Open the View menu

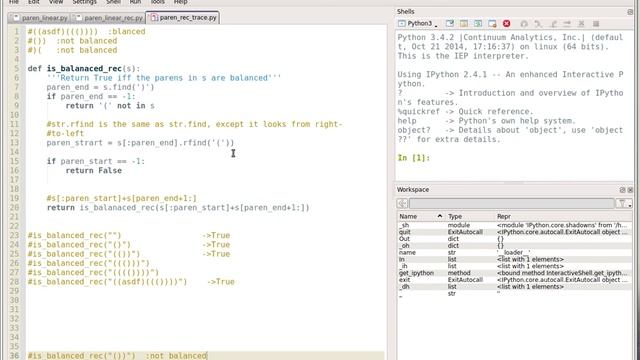56,2
